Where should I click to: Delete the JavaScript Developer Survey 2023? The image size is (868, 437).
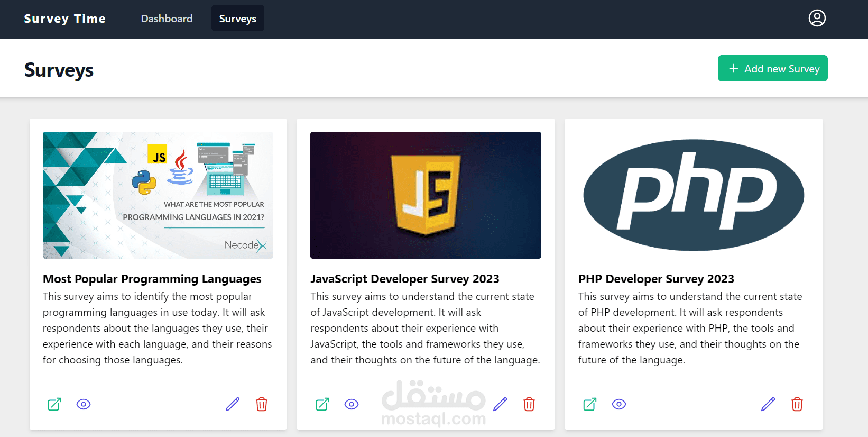coord(529,404)
